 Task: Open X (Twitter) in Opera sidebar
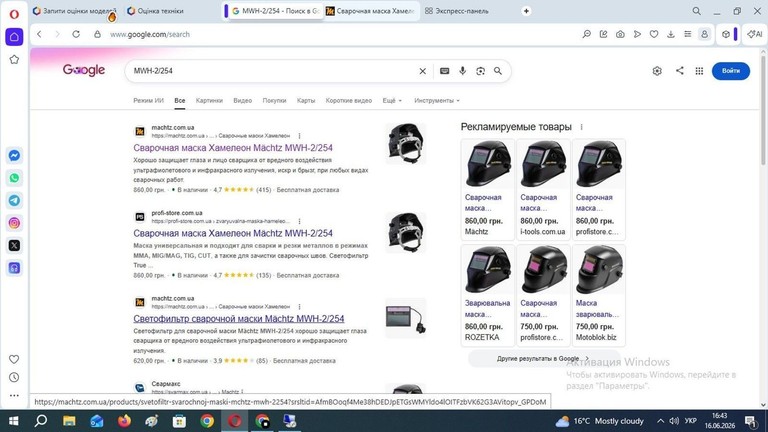tap(14, 245)
